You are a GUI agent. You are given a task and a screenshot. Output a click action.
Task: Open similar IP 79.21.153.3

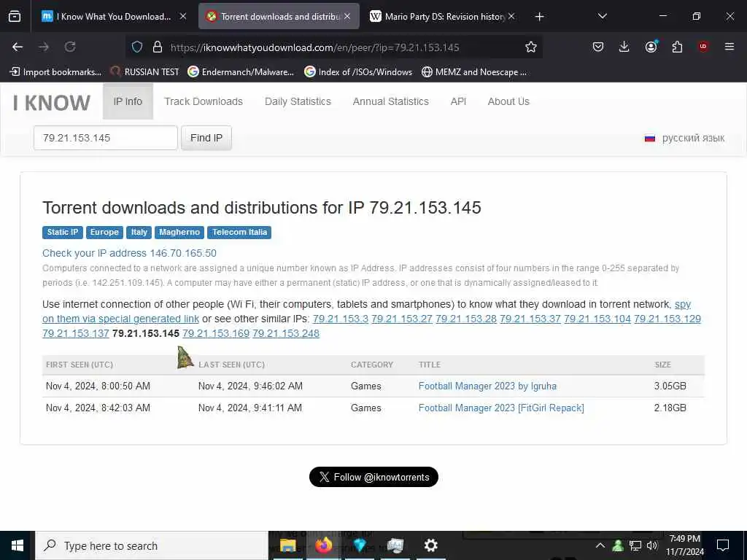[341, 319]
